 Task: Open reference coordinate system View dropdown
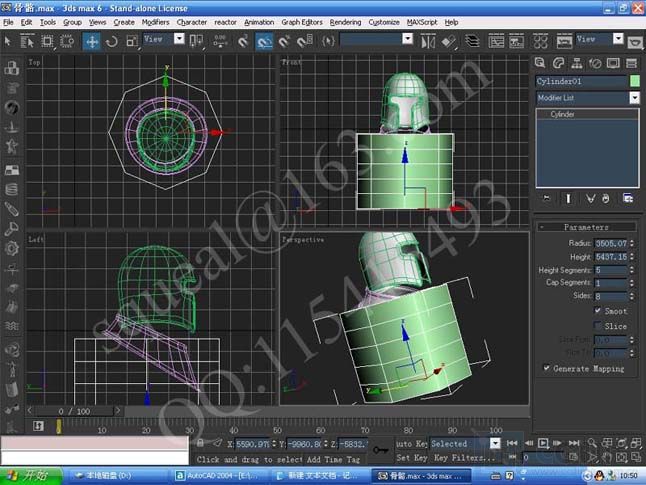tap(179, 39)
